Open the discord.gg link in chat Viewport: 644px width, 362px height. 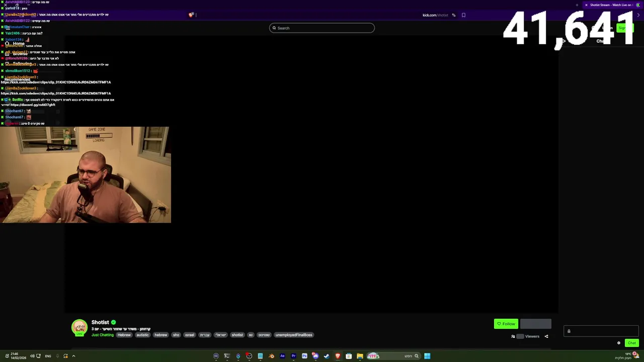[33, 105]
